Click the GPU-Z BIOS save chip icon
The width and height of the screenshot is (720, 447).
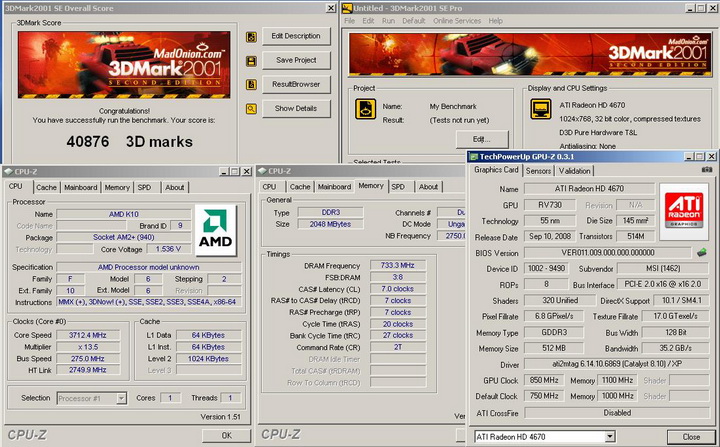702,252
